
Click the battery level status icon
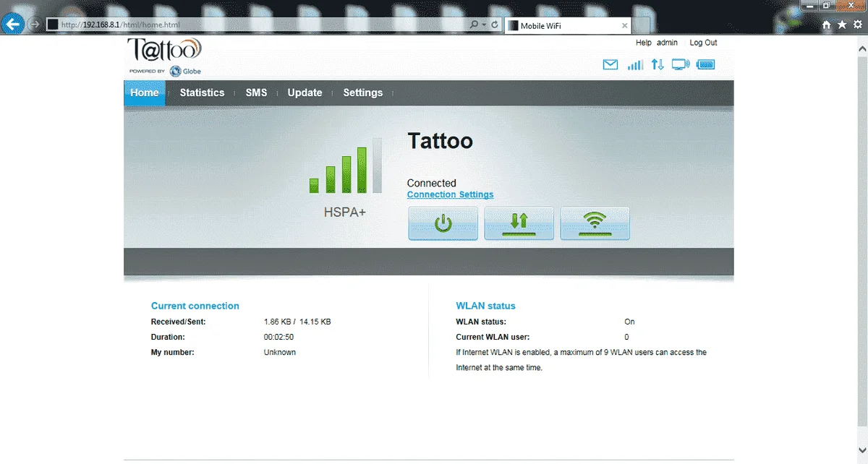(x=705, y=65)
